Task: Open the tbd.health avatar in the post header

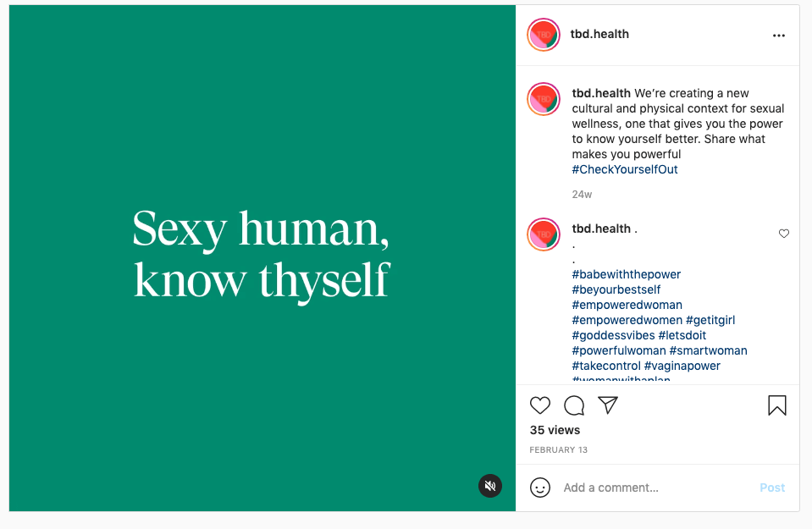Action: point(544,35)
